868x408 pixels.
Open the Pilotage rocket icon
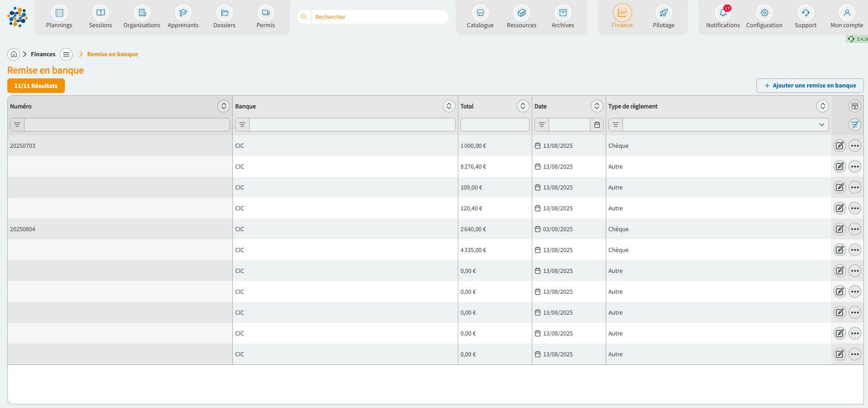pyautogui.click(x=663, y=13)
